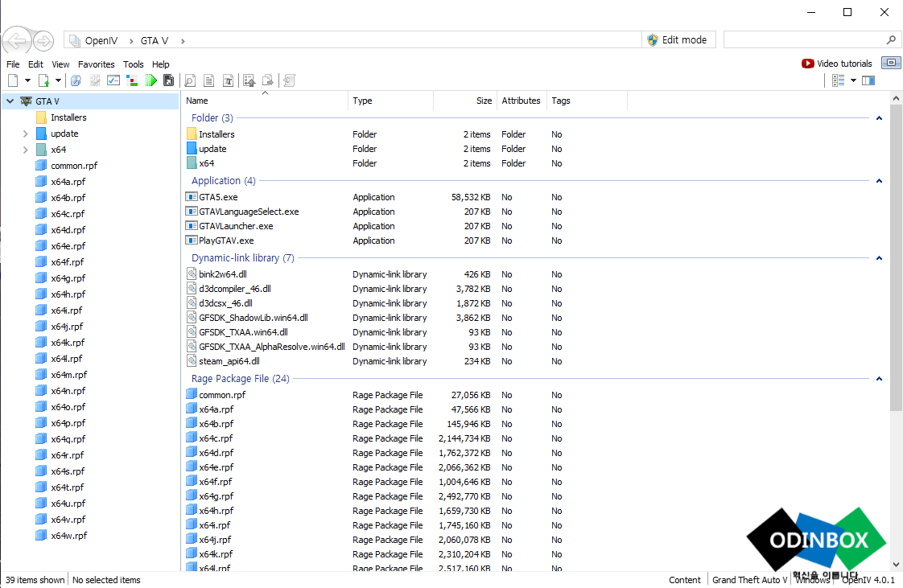Image resolution: width=903 pixels, height=588 pixels.
Task: Select x64w.rpf in the tree panel
Action: pos(69,536)
